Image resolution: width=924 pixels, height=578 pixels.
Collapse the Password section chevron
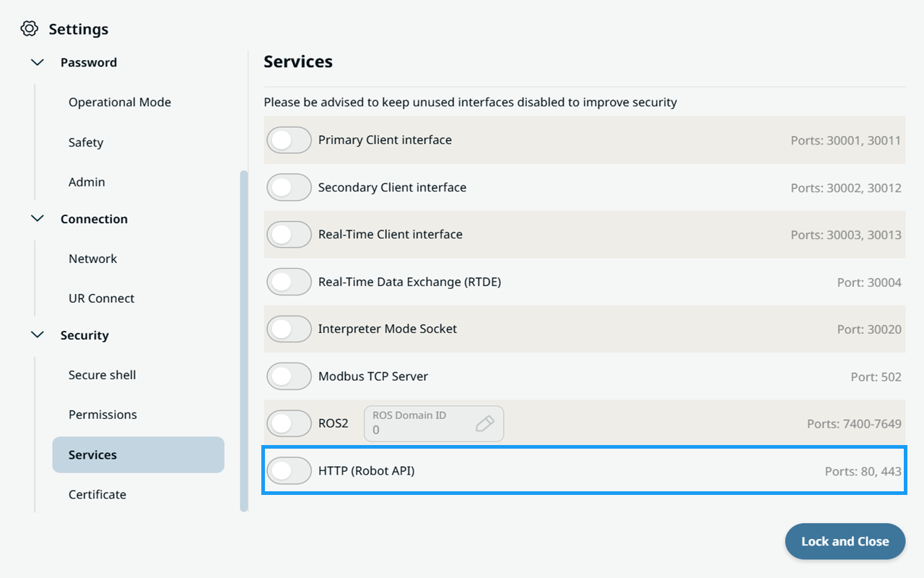click(x=38, y=62)
